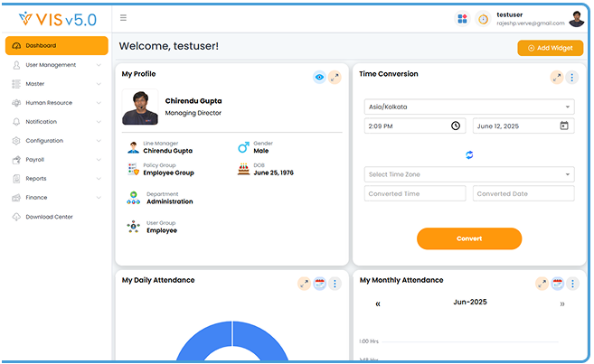Click the Convert button
The image size is (594, 364).
[469, 238]
